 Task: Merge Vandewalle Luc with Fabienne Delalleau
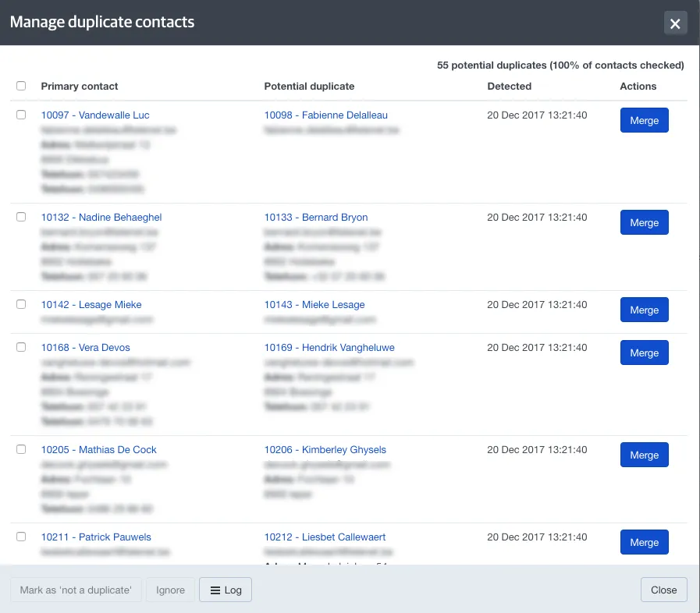tap(644, 120)
